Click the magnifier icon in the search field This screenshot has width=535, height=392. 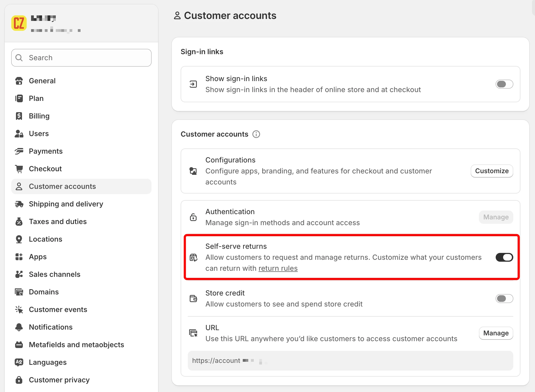[x=19, y=58]
